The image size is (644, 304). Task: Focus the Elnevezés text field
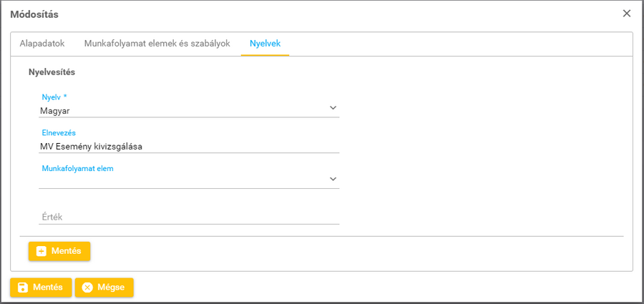[x=189, y=147]
